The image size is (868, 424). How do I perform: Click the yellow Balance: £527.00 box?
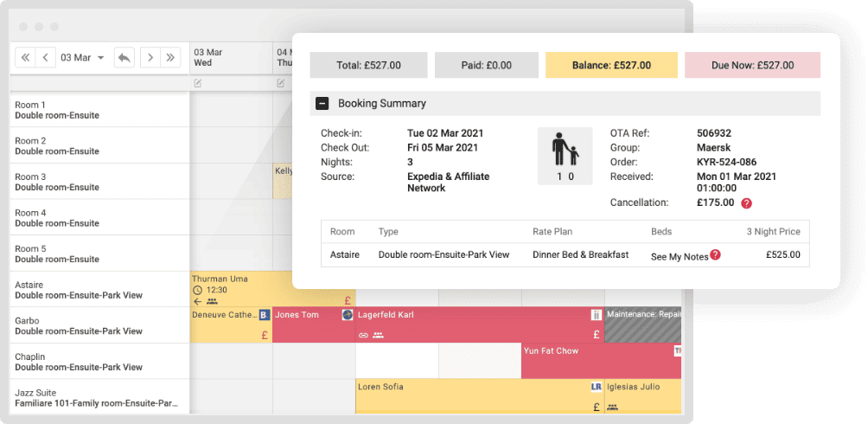612,65
